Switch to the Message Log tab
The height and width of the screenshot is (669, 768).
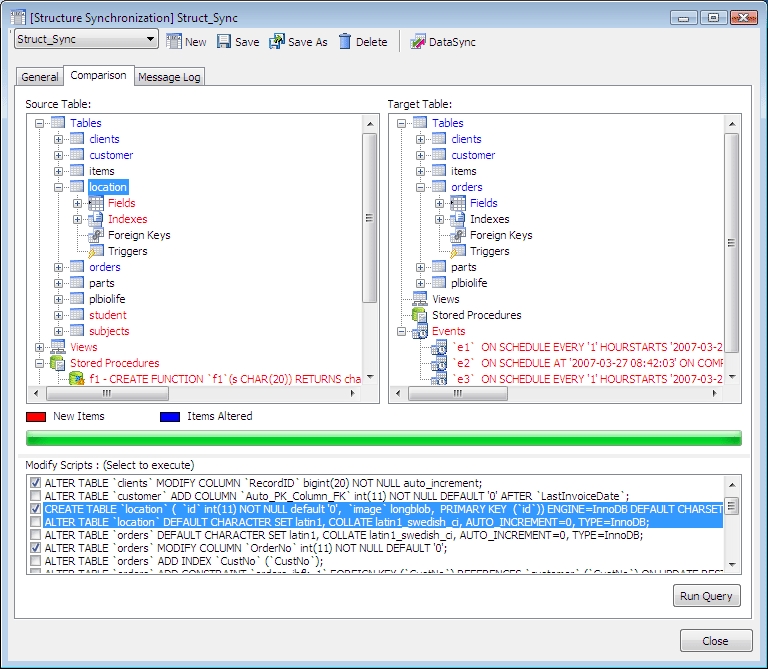point(169,77)
